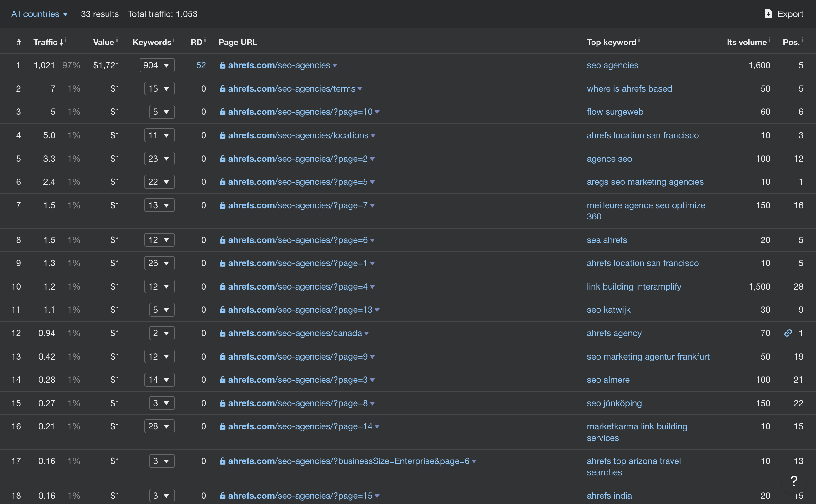Expand the 2 keywords dropdown for canada page
The height and width of the screenshot is (504, 816).
pyautogui.click(x=162, y=333)
